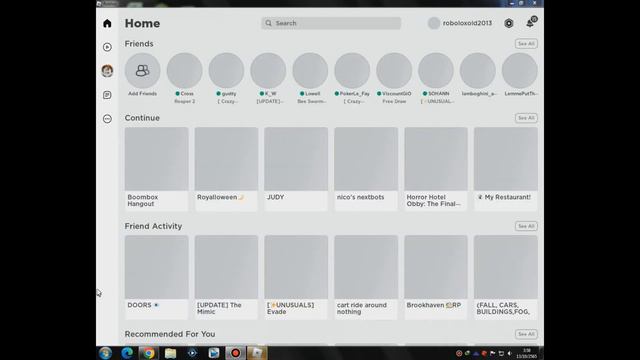Screen dimensions: 640x360
Task: See All in Recommended For You
Action: coord(526,334)
